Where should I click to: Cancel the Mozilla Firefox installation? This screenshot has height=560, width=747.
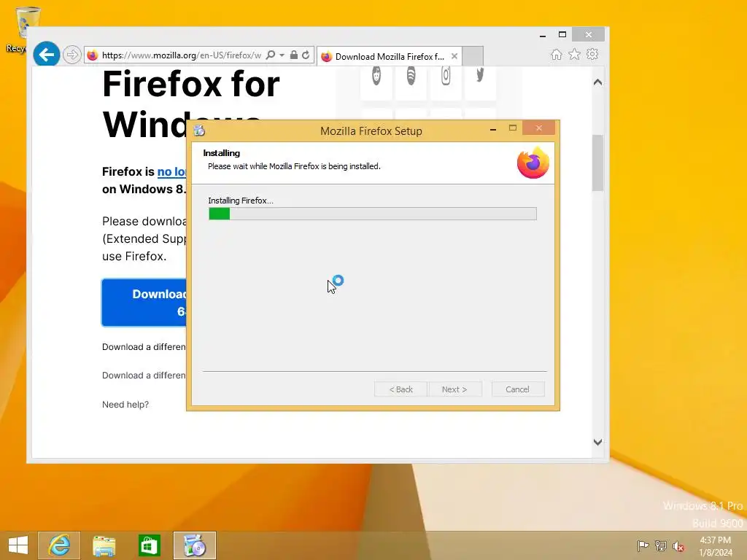coord(518,389)
